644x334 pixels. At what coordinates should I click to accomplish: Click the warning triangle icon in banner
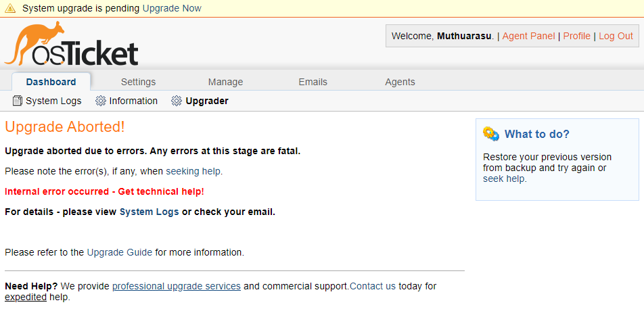point(10,9)
